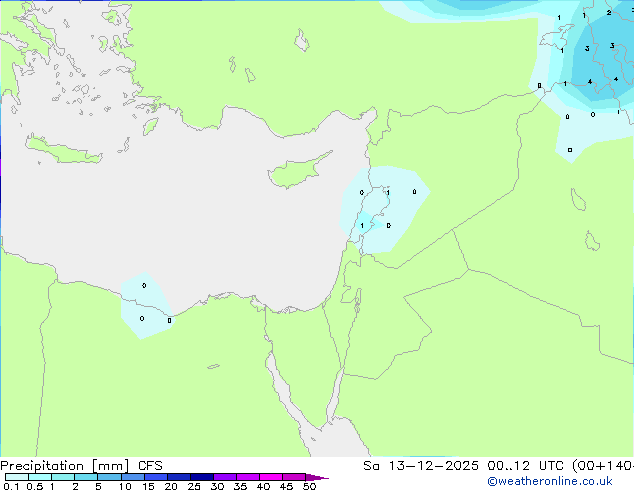634x490 pixels.
Task: Click the '20' legend scale label
Action: tap(171, 486)
